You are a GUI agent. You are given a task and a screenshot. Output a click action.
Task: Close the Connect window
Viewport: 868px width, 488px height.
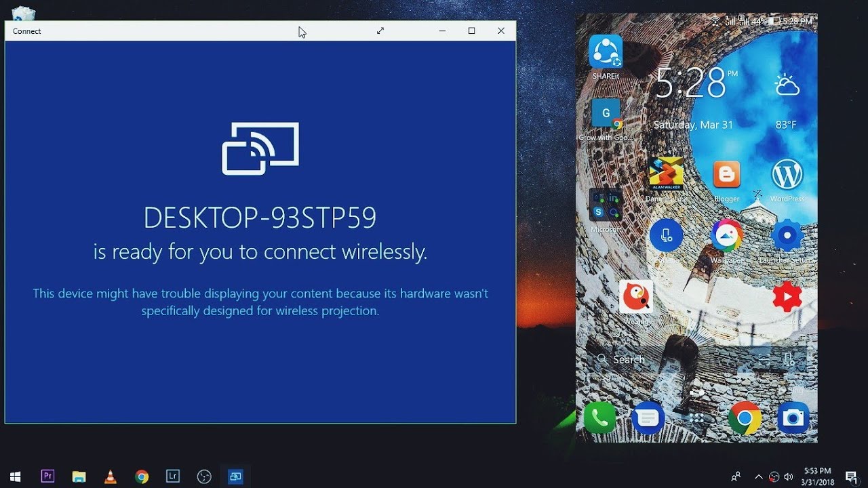501,30
